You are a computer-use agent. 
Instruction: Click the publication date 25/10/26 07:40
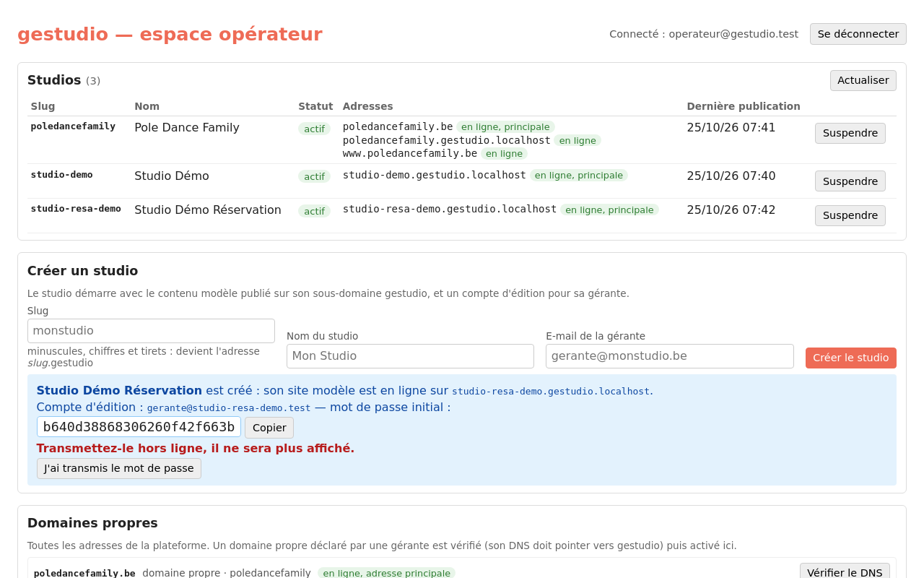(x=731, y=176)
